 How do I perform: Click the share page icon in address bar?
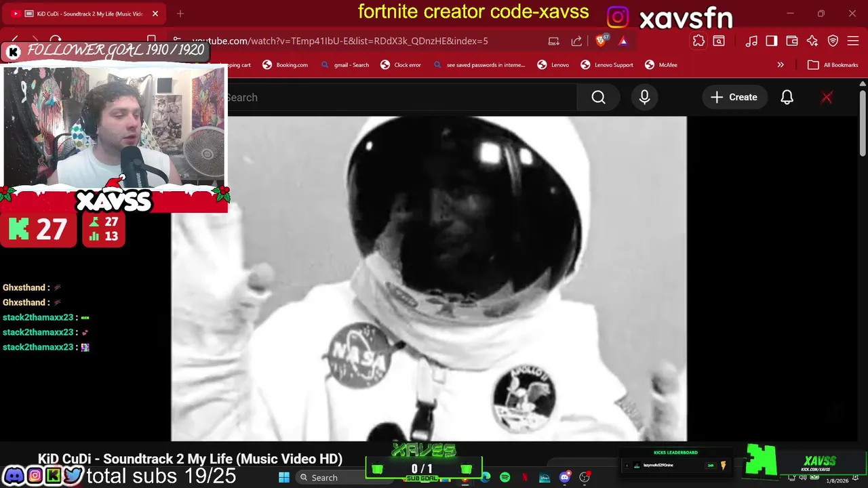click(x=576, y=41)
